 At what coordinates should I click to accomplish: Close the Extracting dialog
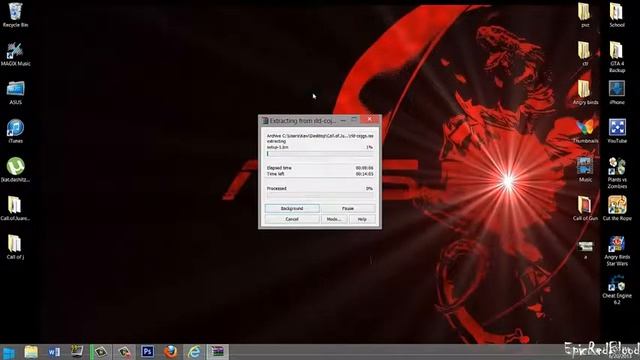370,119
